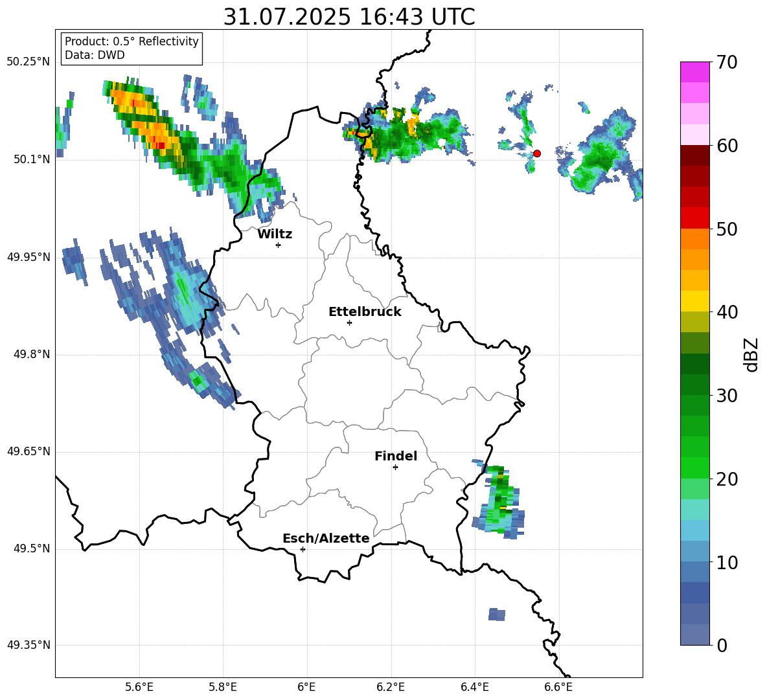Click the orange colorbar segment below 50
This screenshot has width=767, height=700.
pos(694,239)
